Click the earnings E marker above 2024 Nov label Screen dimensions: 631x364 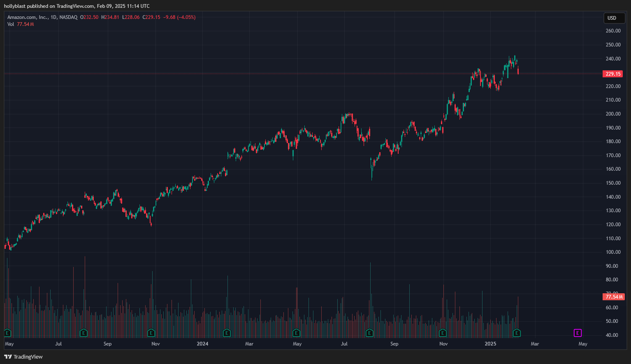[x=443, y=333]
